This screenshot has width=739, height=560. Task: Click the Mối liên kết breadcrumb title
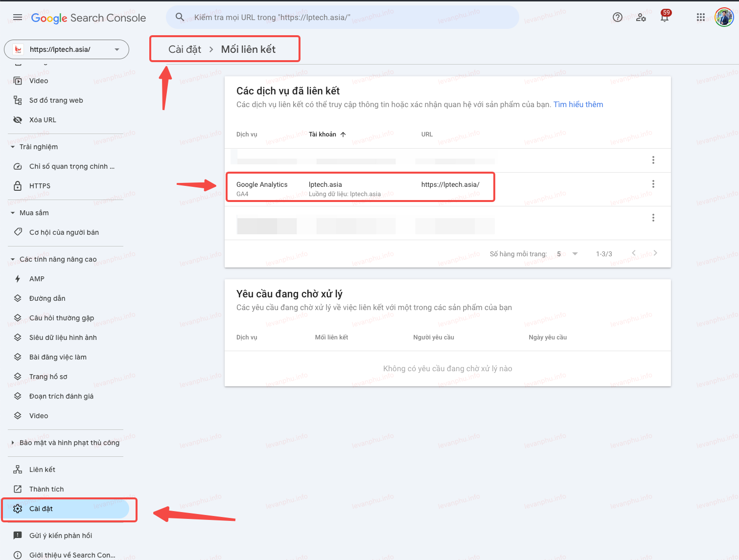click(x=248, y=49)
